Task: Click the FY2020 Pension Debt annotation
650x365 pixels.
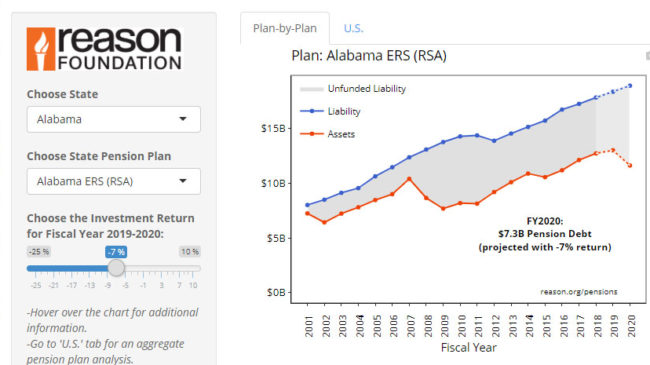Action: (x=545, y=234)
